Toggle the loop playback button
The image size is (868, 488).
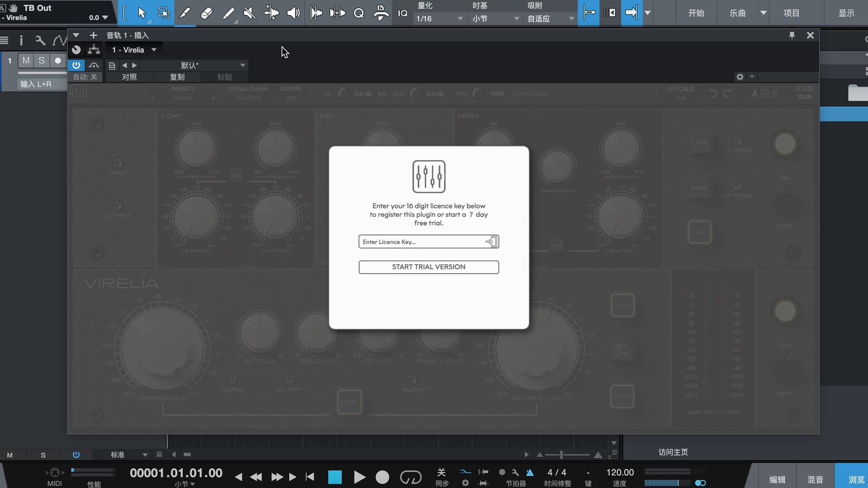(410, 477)
